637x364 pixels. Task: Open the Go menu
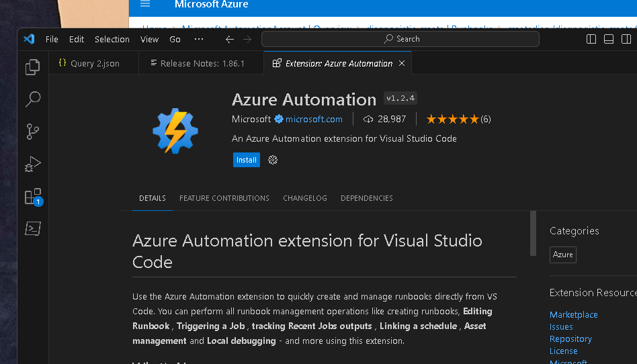(x=175, y=40)
